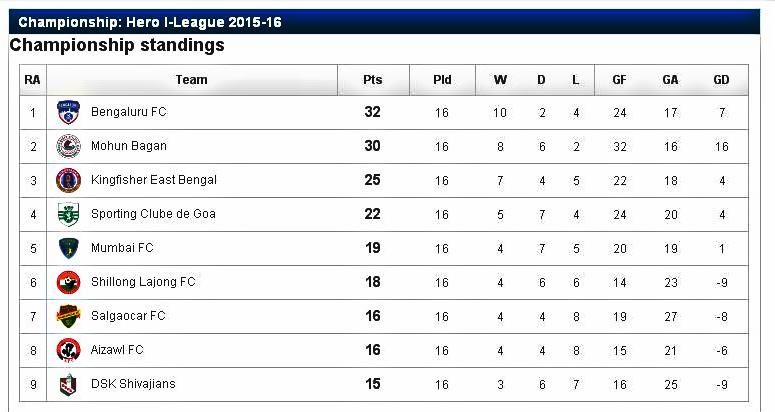Click the Sporting Clube de Goa logo

click(x=68, y=214)
